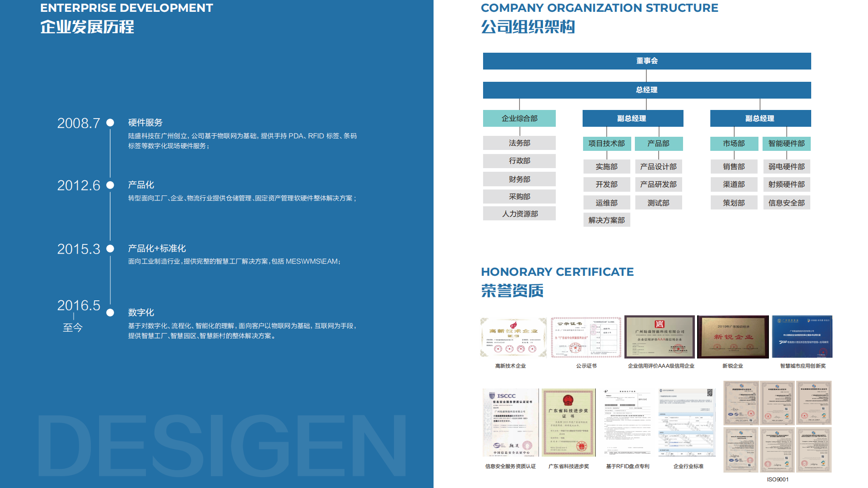Viewport: 868px width, 488px height.
Task: Open the 高新技术企业 certificate image
Action: click(513, 338)
